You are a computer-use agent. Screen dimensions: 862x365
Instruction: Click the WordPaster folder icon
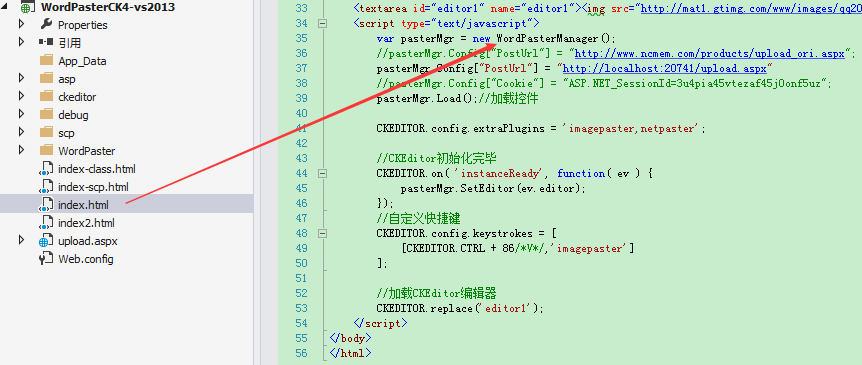(47, 151)
